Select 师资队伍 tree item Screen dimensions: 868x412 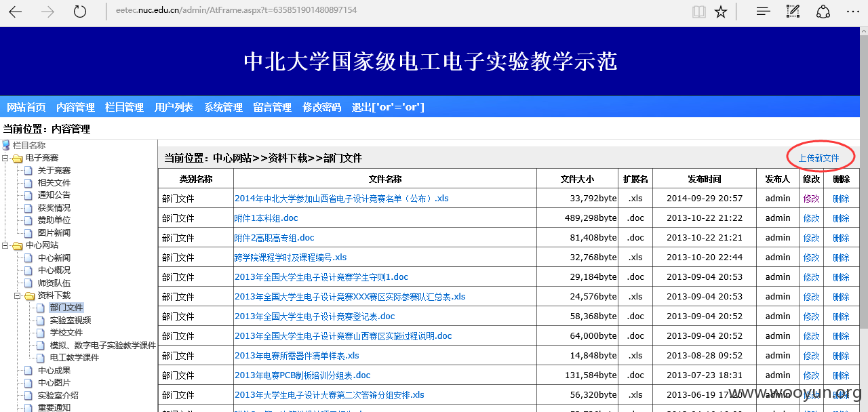[x=54, y=283]
